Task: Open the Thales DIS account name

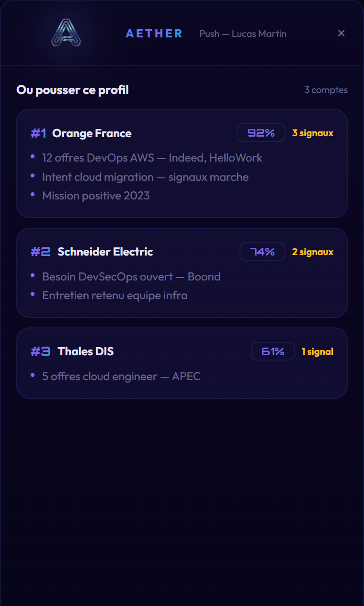Action: point(86,351)
